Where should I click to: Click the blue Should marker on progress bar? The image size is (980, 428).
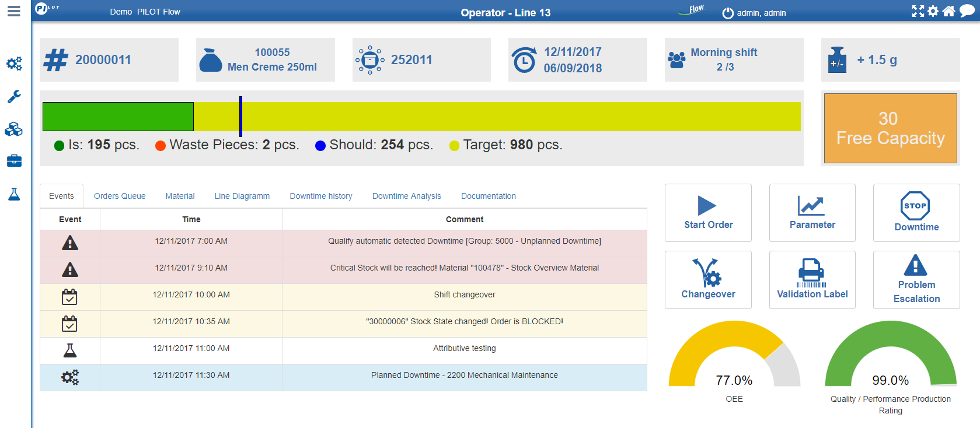(240, 117)
